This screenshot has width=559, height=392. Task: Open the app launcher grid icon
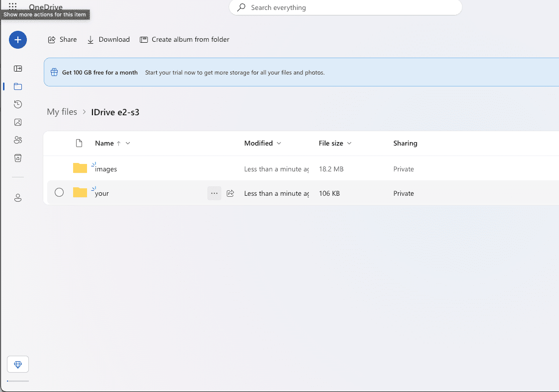(x=12, y=5)
